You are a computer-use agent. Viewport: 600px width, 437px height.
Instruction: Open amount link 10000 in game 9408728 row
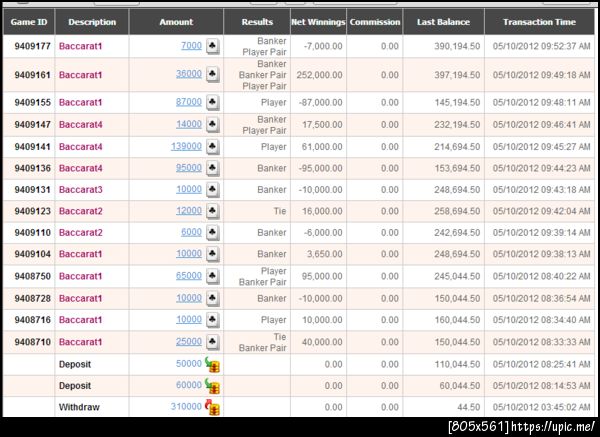pyautogui.click(x=189, y=298)
